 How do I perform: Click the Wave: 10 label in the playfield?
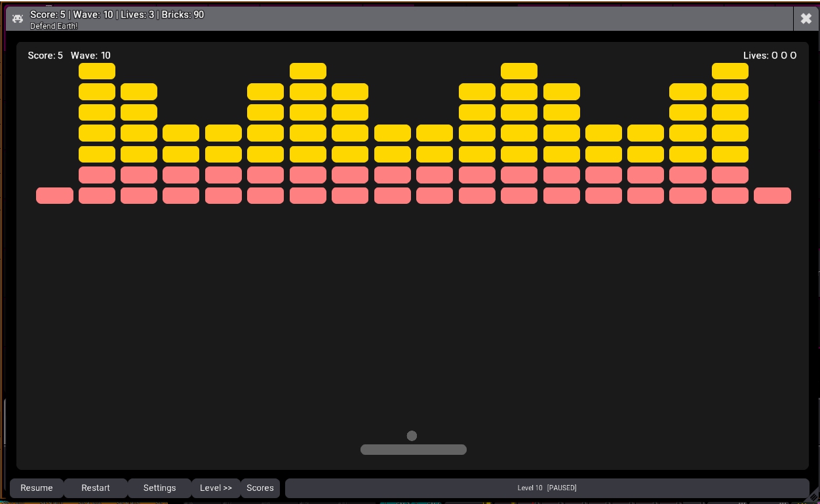pos(90,56)
